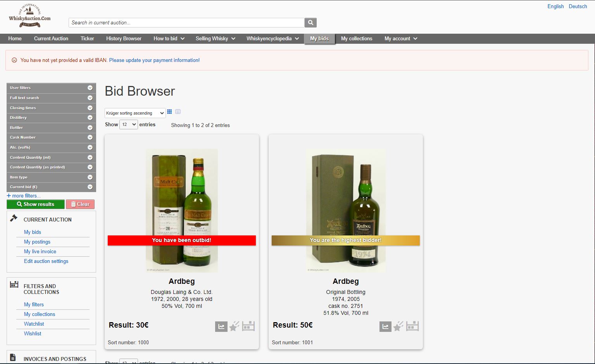Click the WhiskyAuction.Com logo

pyautogui.click(x=30, y=16)
